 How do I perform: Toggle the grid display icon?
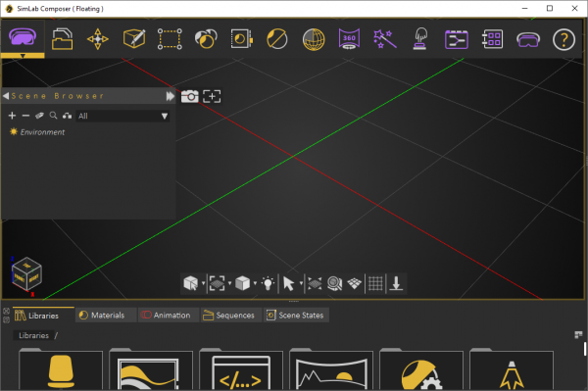coord(375,283)
